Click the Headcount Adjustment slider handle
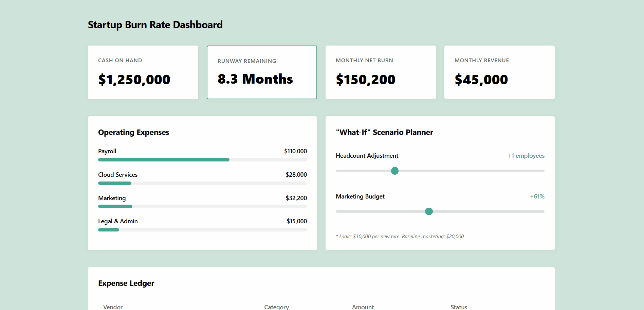Viewport: 644px width, 310px height. pyautogui.click(x=394, y=171)
